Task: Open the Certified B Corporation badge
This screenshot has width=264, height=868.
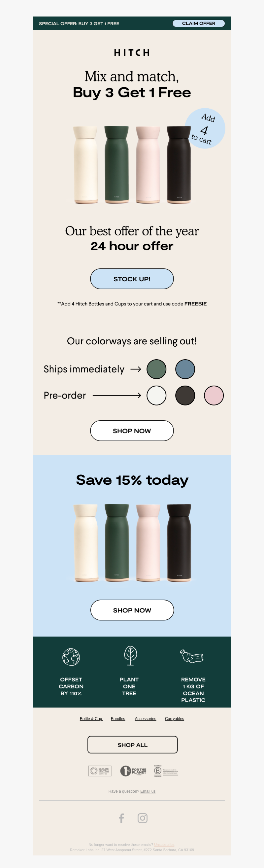Action: (166, 771)
